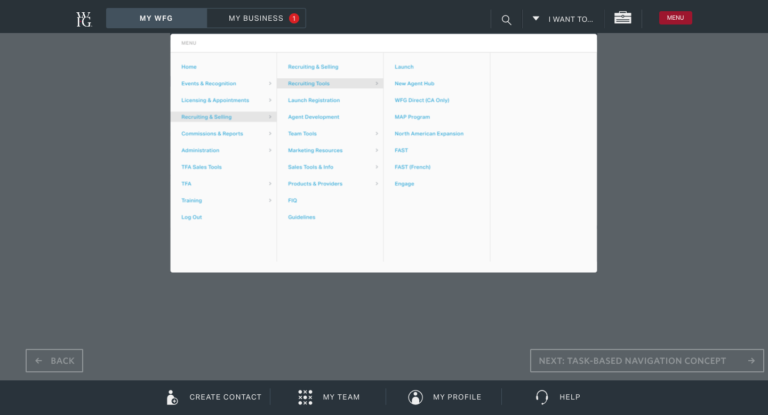Expand Commissions & Reports chevron
This screenshot has height=415, width=768.
coord(270,134)
